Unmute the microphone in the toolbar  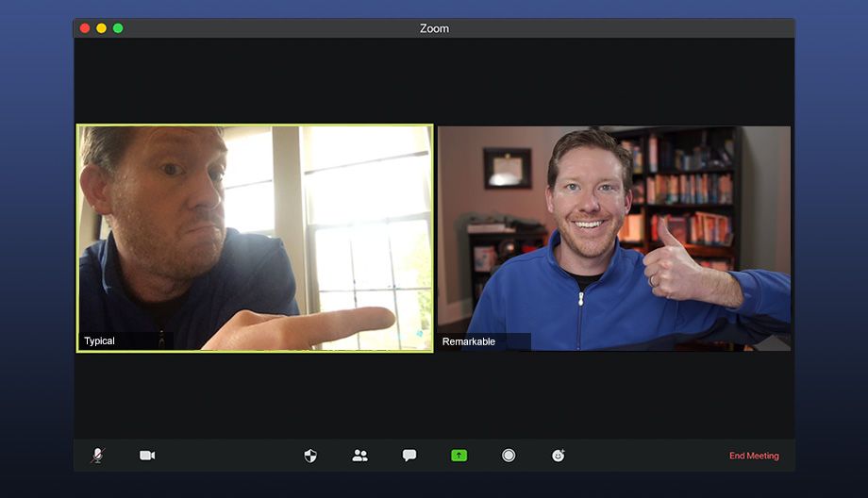(x=97, y=456)
